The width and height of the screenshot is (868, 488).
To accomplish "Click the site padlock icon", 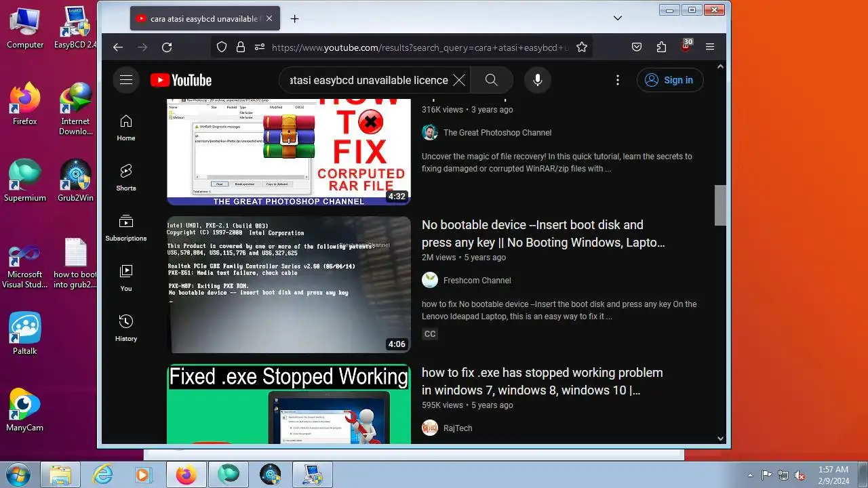I will (x=240, y=47).
